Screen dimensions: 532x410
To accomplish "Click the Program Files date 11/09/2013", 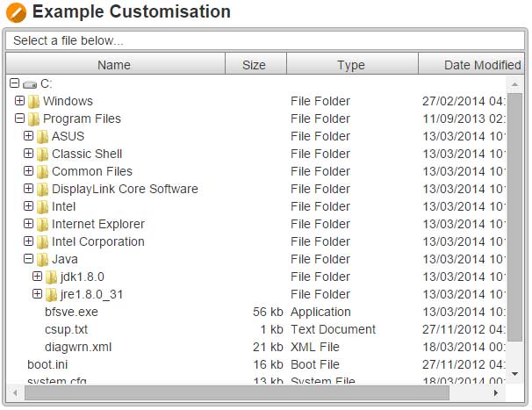I will click(464, 119).
